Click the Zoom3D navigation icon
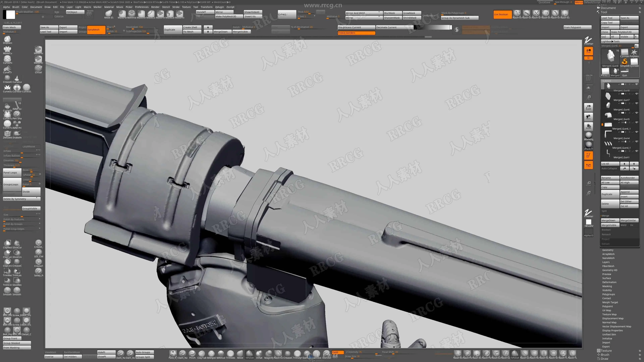Image resolution: width=644 pixels, height=362 pixels. point(588,107)
